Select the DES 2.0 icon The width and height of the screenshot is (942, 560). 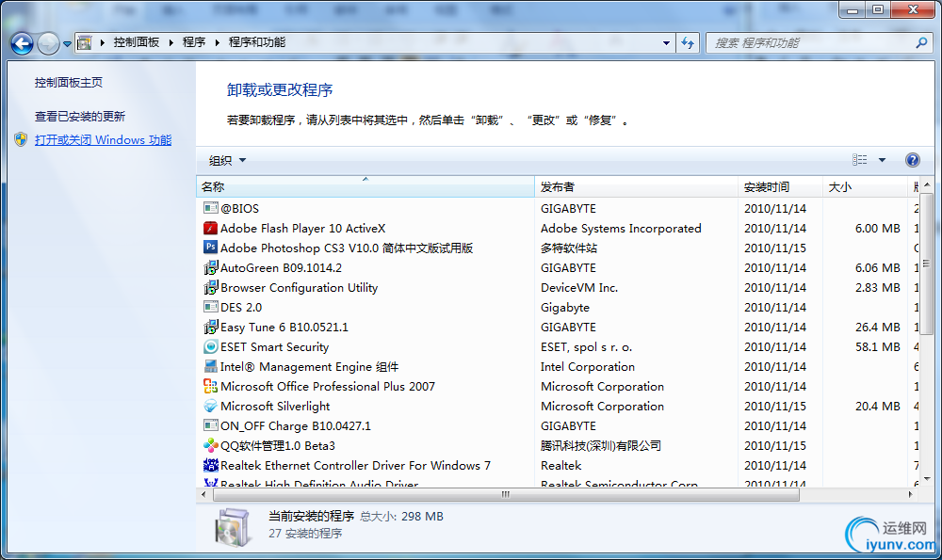pyautogui.click(x=211, y=308)
